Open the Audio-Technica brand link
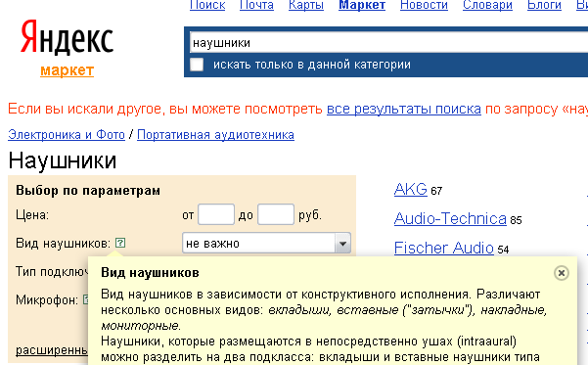This screenshot has width=588, height=365. tap(450, 218)
